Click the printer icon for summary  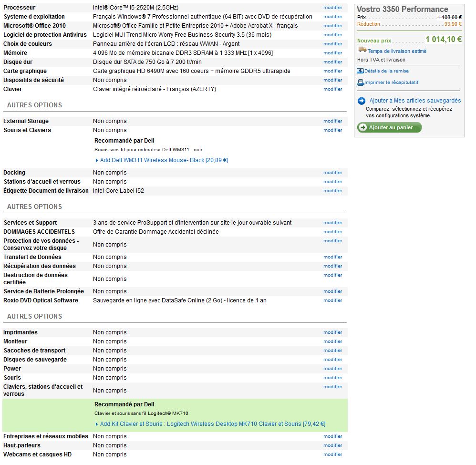pos(361,83)
